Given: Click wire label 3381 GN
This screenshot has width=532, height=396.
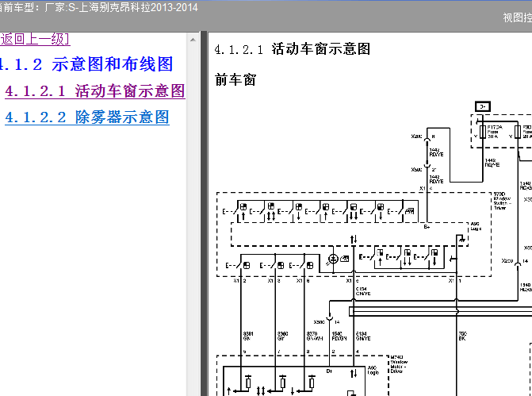Looking at the screenshot, I should coord(248,336).
